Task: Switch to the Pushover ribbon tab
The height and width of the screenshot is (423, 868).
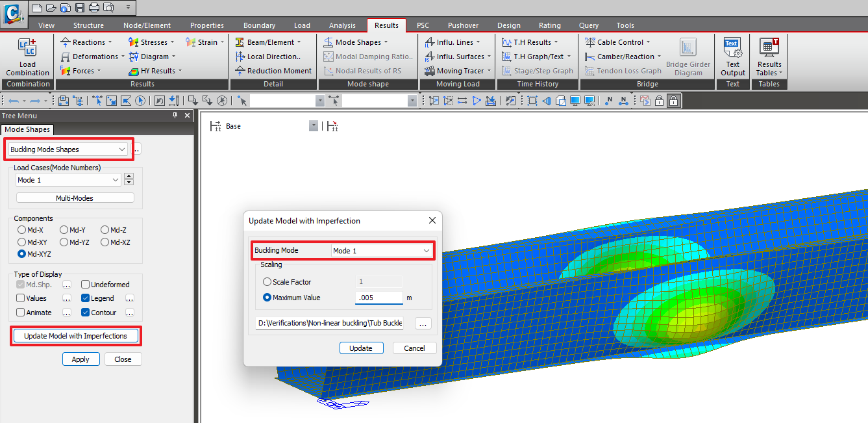Action: [x=463, y=25]
